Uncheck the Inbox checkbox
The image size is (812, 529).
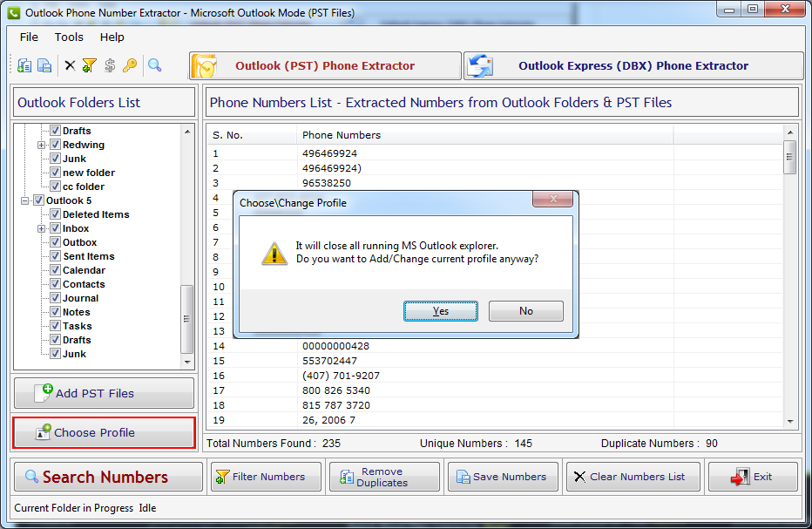56,228
